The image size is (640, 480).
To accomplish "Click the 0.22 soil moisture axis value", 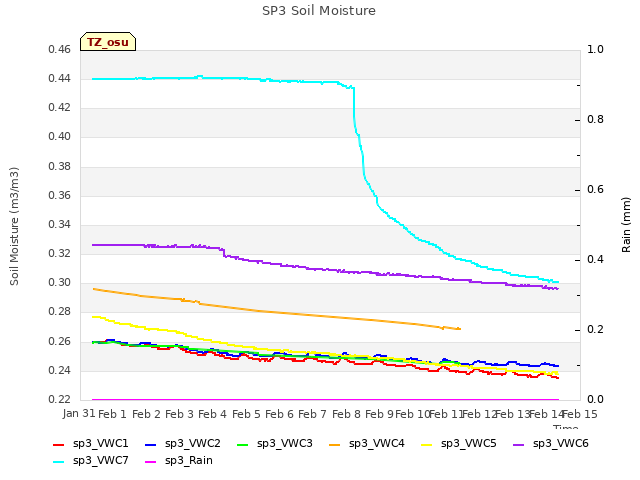I will 60,400.
